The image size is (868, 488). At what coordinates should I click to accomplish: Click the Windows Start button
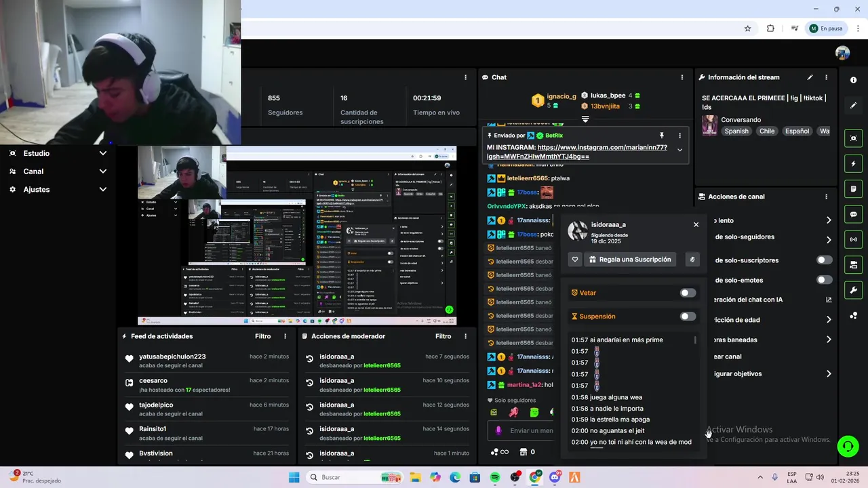coord(294,477)
